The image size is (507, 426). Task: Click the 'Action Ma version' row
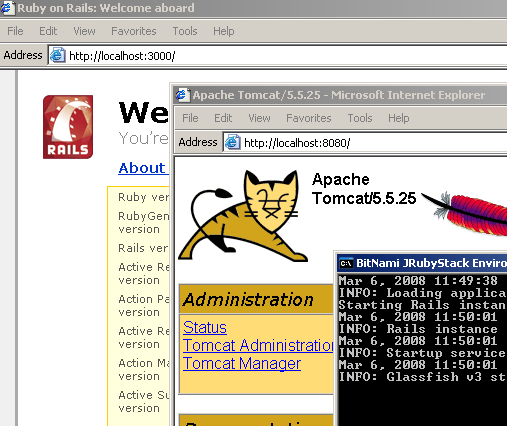point(143,369)
